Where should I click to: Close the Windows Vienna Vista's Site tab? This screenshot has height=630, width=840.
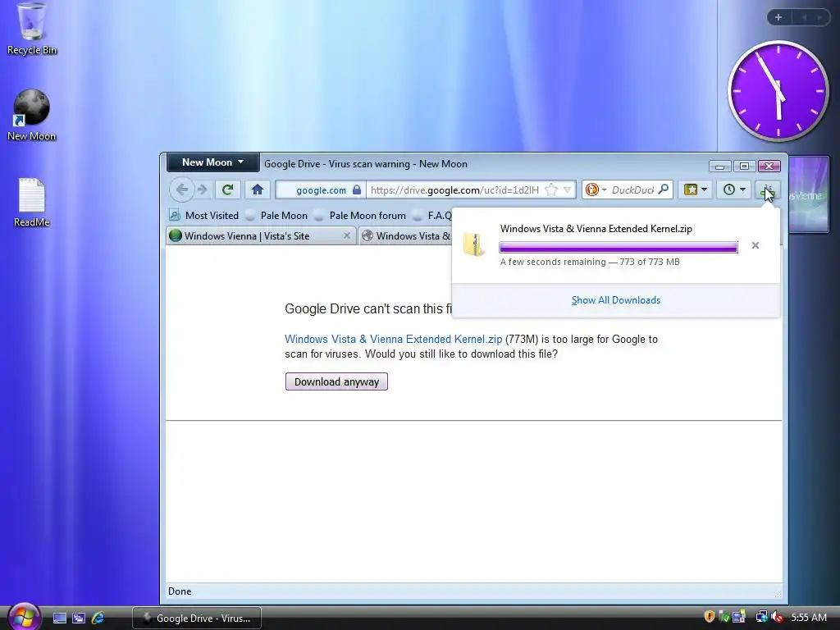[x=347, y=235]
